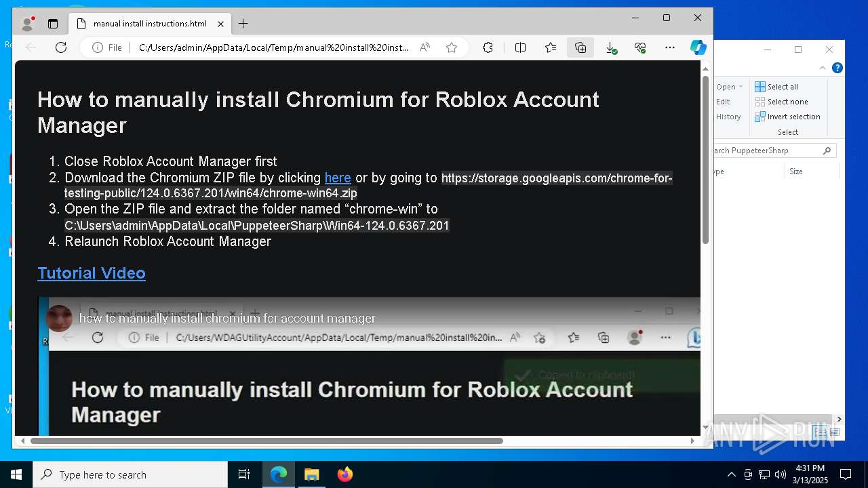Screen dimensions: 868x488
Task: Close the manual install instructions tab
Action: pos(220,24)
